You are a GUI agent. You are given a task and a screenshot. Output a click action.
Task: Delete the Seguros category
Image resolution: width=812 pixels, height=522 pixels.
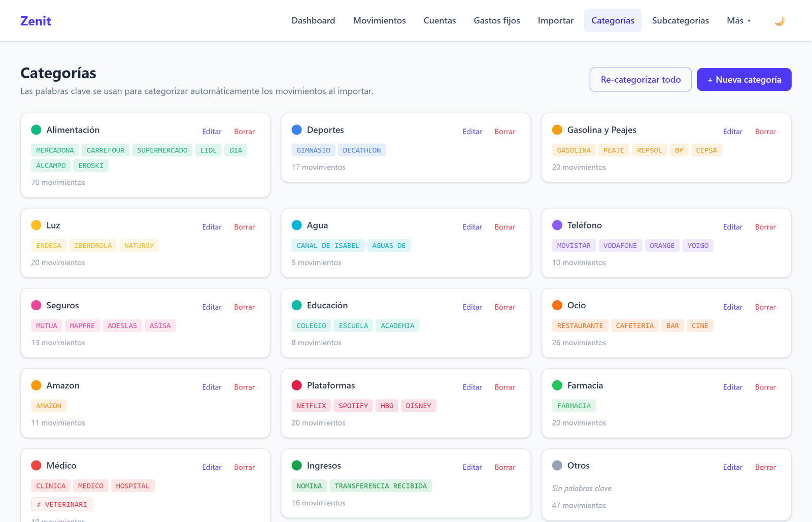tap(244, 307)
